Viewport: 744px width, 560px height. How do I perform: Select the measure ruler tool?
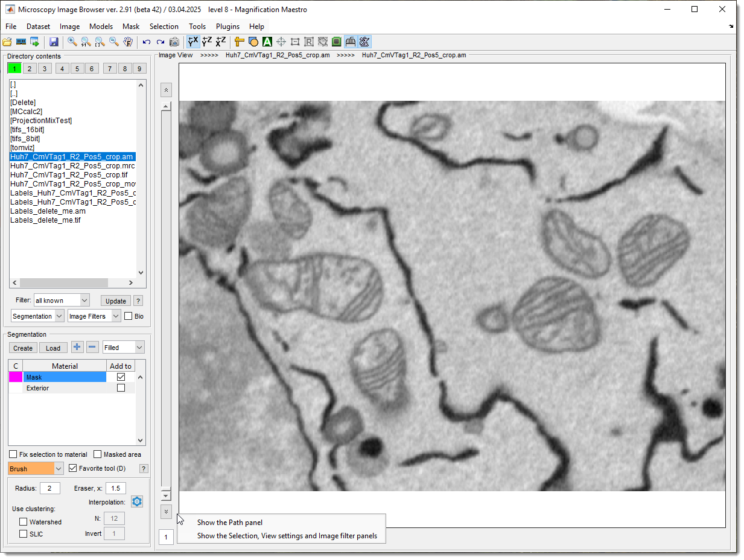tap(239, 42)
